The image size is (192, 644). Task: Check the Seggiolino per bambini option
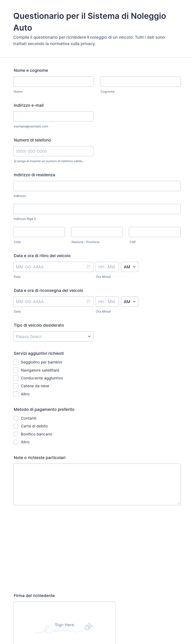click(x=16, y=362)
